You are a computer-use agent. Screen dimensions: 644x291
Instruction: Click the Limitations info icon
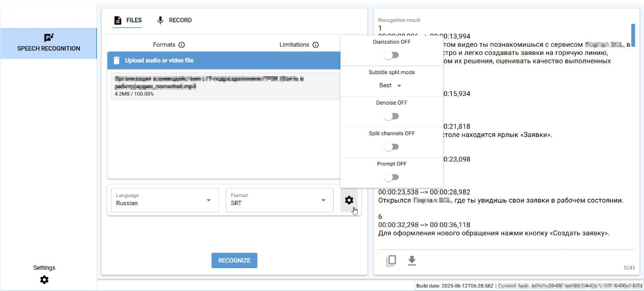coord(315,45)
